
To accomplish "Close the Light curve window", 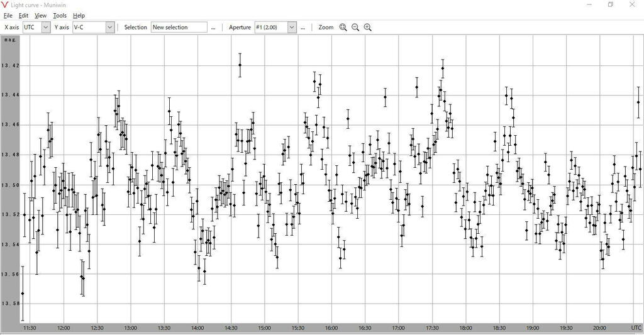I will click(x=632, y=4).
